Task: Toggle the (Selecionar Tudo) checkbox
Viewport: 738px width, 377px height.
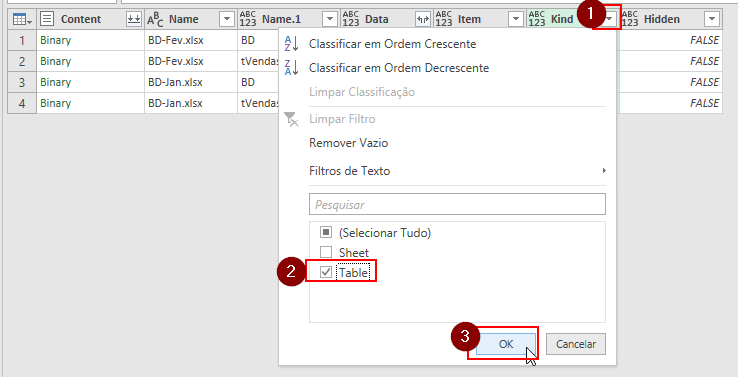Action: point(326,233)
